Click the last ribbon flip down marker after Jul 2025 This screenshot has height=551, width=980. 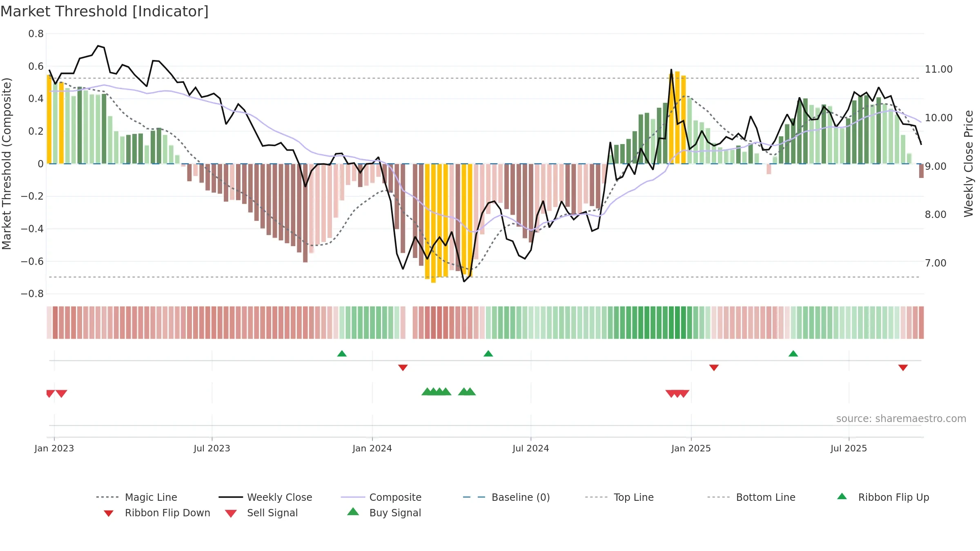point(903,368)
